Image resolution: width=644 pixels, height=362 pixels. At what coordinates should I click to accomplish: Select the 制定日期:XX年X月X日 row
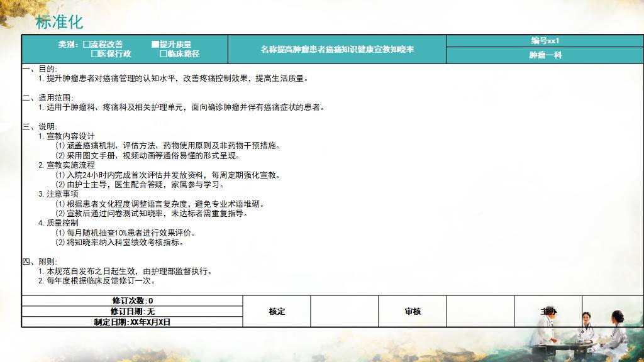[x=132, y=322]
